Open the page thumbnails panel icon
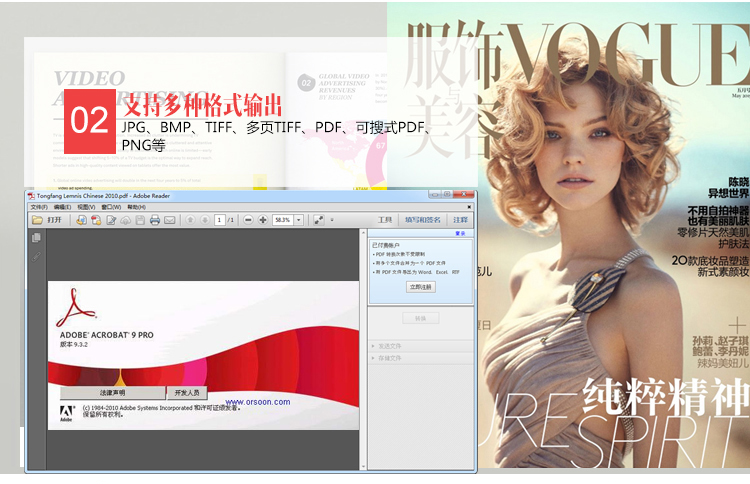Viewport: 750px width, 484px height. click(x=36, y=238)
